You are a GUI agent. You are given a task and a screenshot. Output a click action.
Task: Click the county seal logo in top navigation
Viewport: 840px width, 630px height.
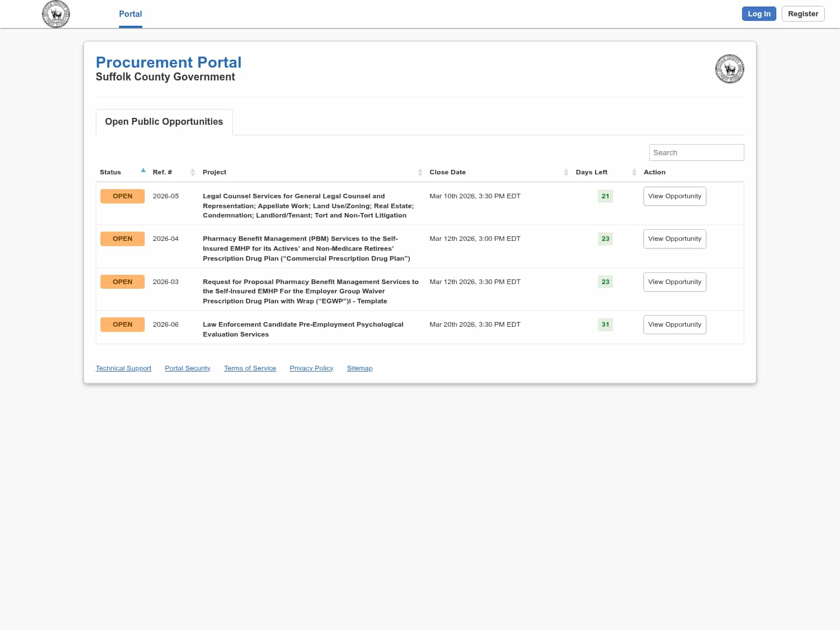(x=56, y=14)
